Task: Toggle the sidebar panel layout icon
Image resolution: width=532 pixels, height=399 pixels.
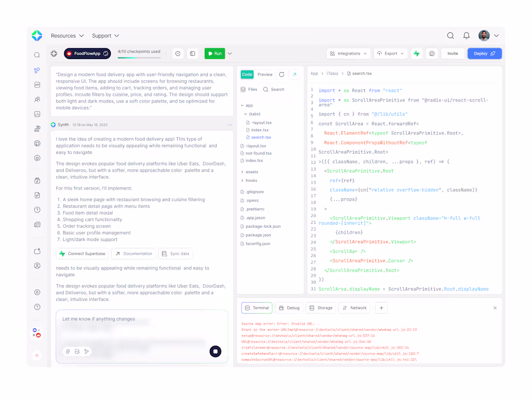Action: click(192, 54)
